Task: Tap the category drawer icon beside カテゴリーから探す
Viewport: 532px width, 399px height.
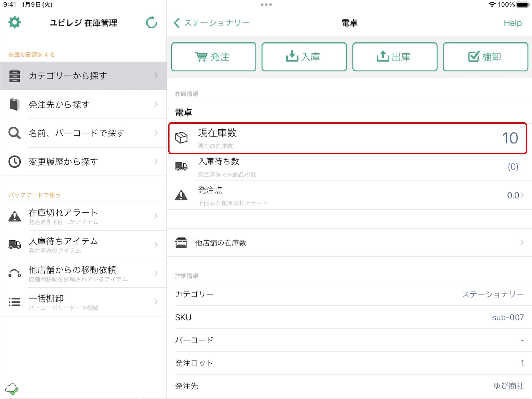Action: click(15, 76)
